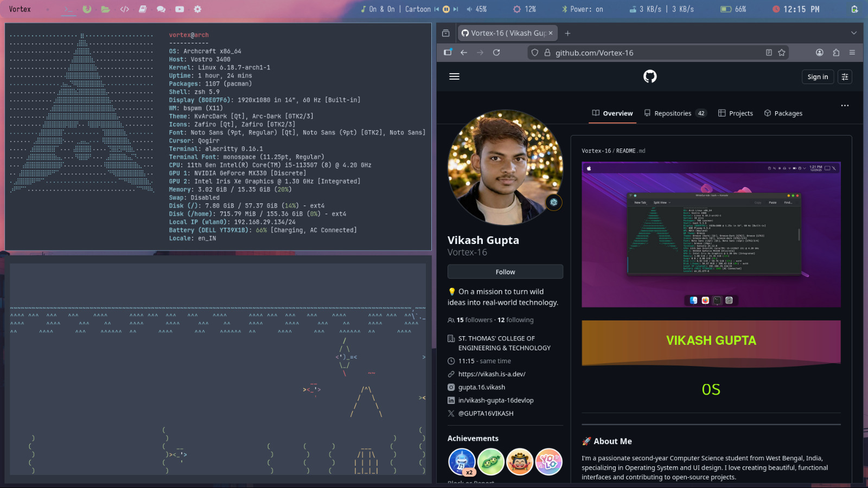Click the Follow button
868x488 pixels.
[505, 272]
